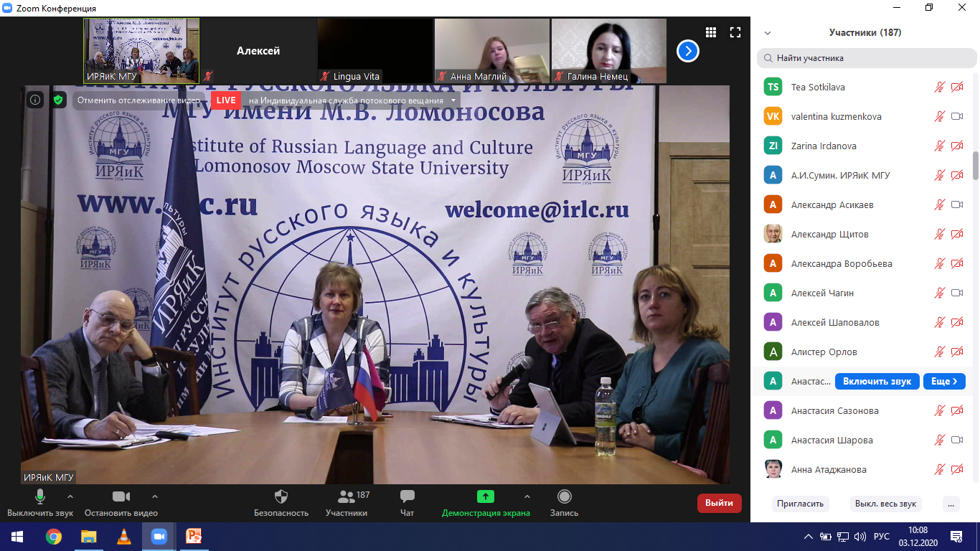The height and width of the screenshot is (551, 980).
Task: Select the Lingua Vita video thumbnail
Action: pos(375,51)
